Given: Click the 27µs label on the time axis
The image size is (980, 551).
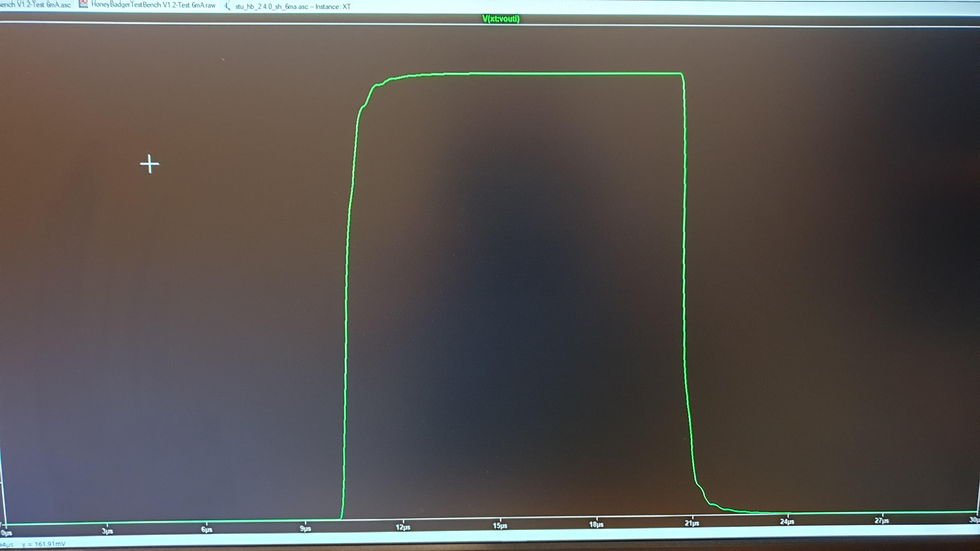Looking at the screenshot, I should 882,521.
